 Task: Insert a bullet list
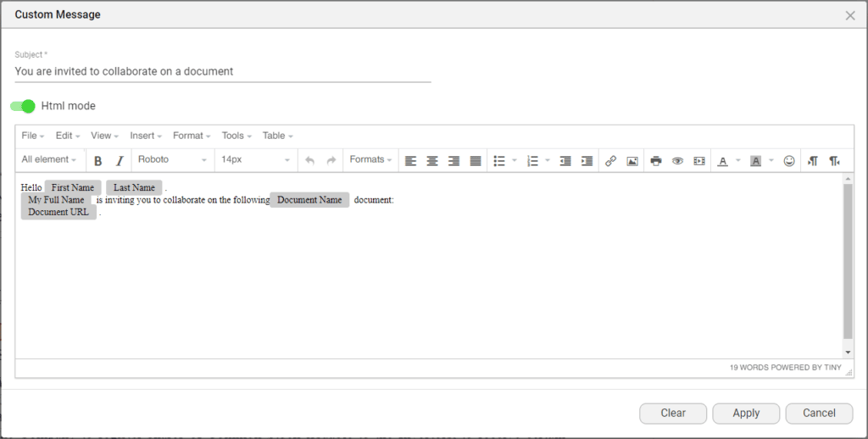point(499,160)
